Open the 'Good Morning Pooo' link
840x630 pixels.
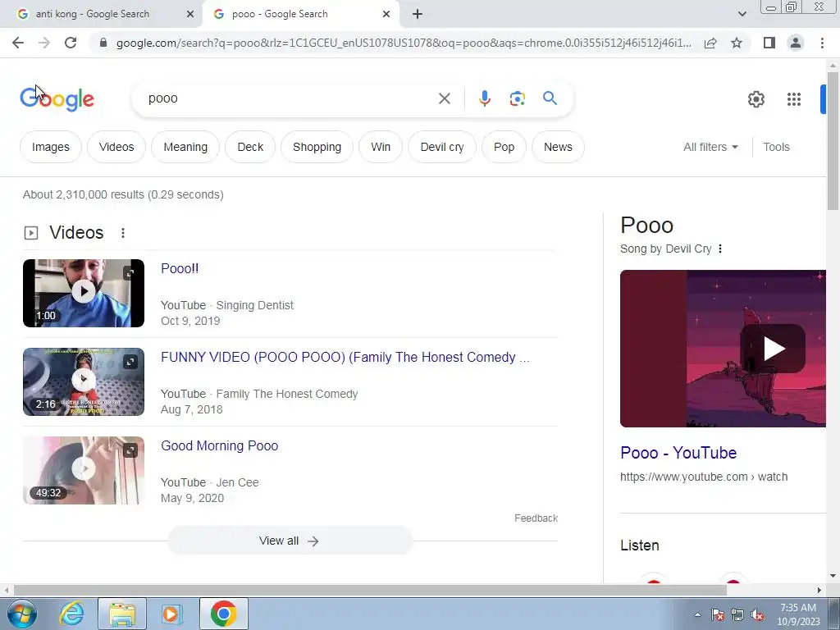220,445
